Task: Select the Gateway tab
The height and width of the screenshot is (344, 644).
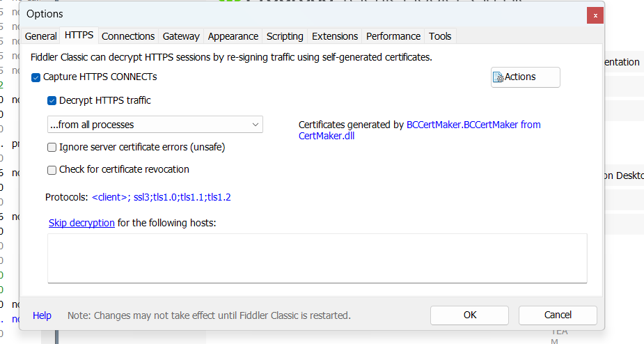Action: point(181,36)
